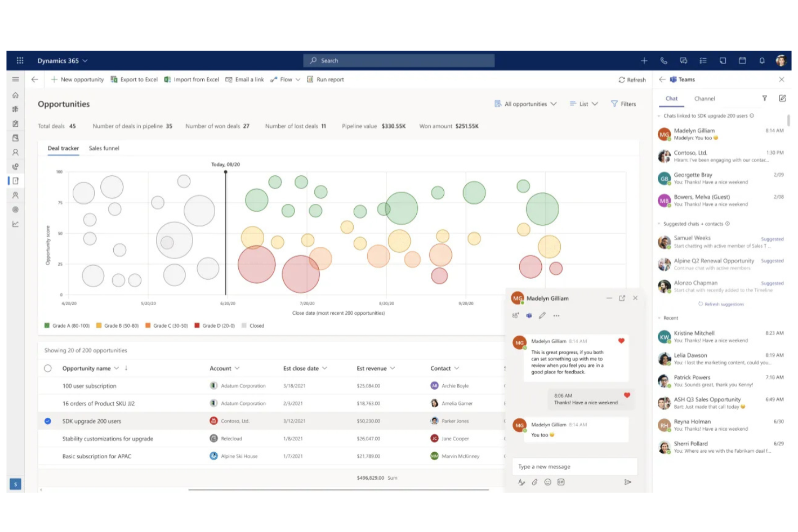The image size is (798, 532).
Task: Switch to the Sales funnel tab
Action: [104, 148]
